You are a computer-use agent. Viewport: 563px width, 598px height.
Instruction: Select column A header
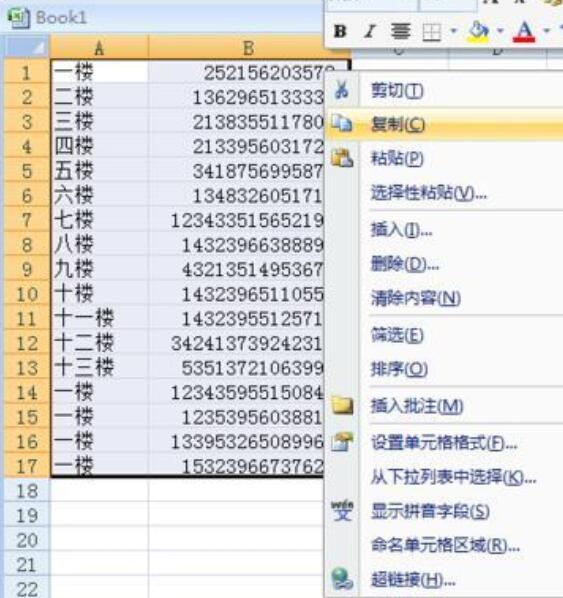[99, 48]
